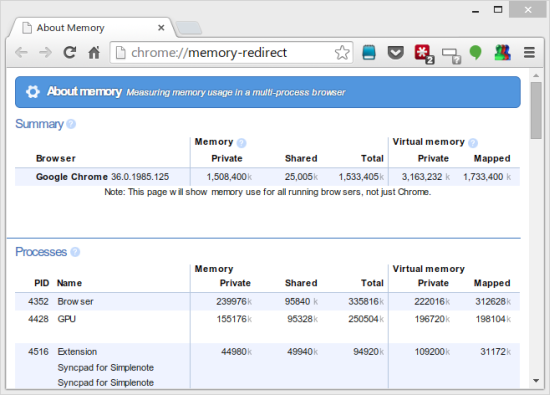Click the 239976k private value for Browser
This screenshot has width=550, height=395.
click(234, 301)
